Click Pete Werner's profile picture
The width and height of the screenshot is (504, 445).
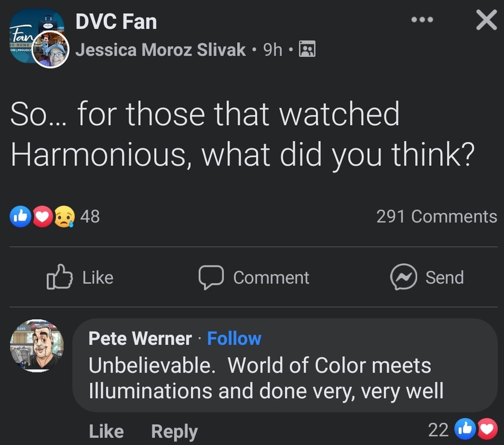[37, 345]
